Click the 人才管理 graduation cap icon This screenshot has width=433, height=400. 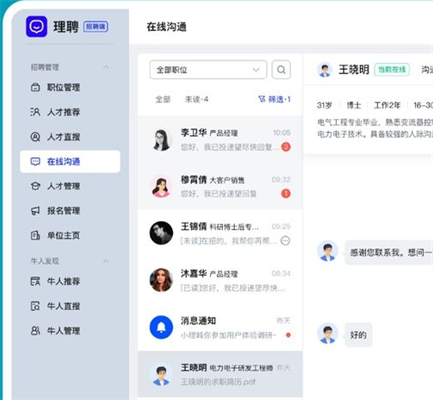pos(35,186)
